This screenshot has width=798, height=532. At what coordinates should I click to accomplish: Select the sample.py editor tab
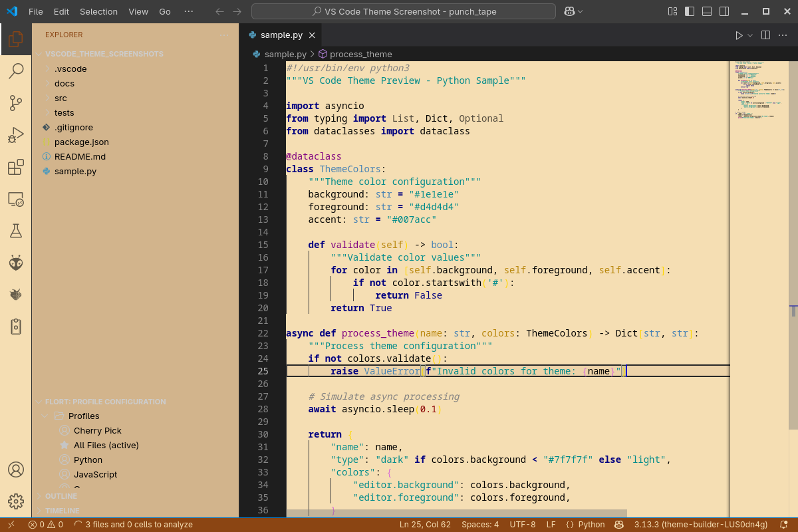coord(281,35)
